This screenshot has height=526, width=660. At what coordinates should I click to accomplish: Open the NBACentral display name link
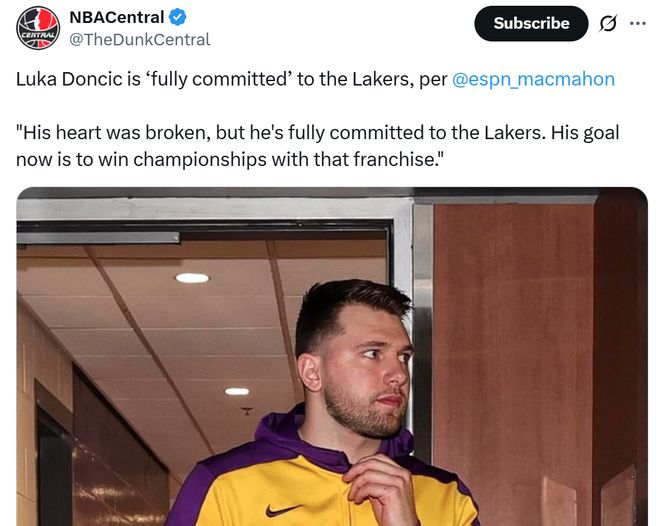click(x=116, y=17)
